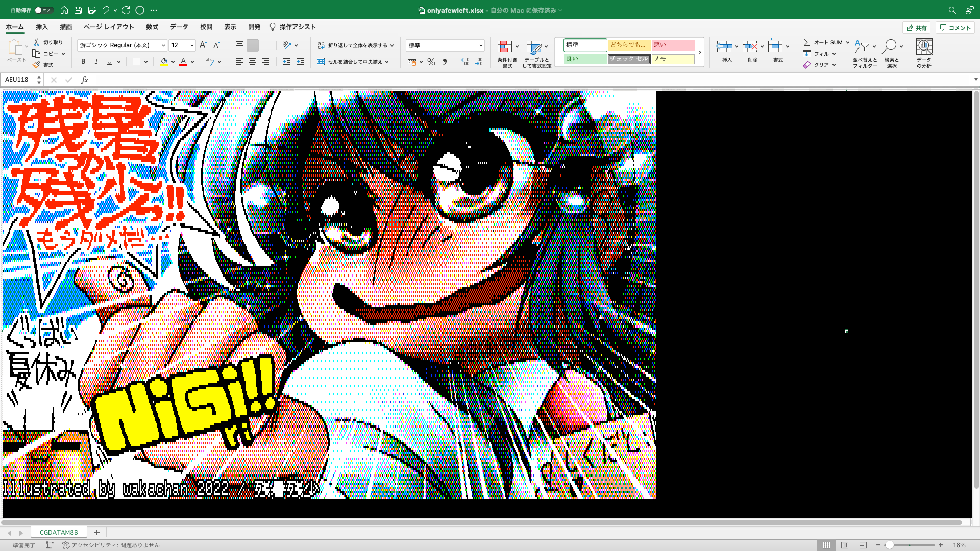Click the Cut scissors icon
The width and height of the screenshot is (980, 551).
tap(36, 42)
